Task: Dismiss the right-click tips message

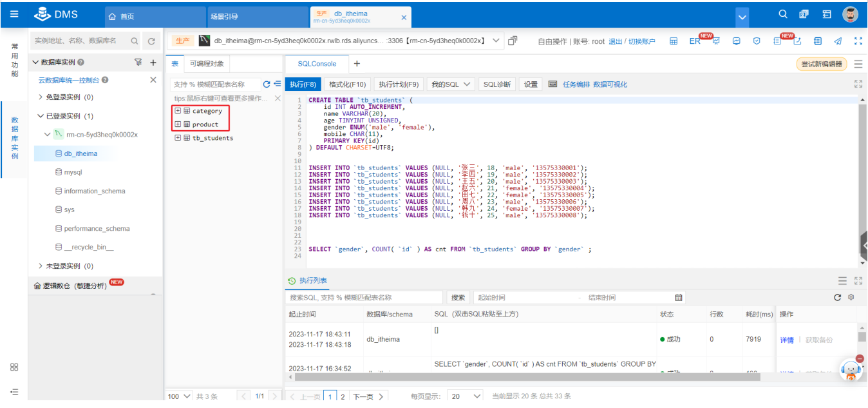Action: click(x=278, y=99)
